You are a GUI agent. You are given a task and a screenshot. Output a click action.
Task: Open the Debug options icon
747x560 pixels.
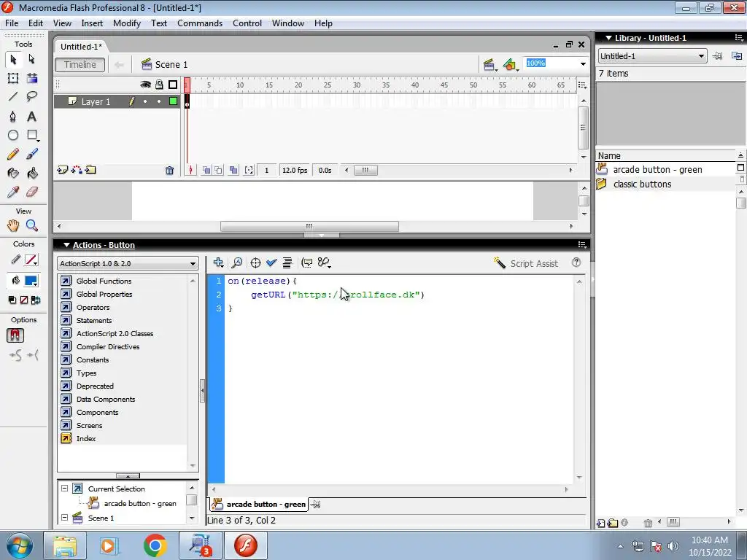325,262
